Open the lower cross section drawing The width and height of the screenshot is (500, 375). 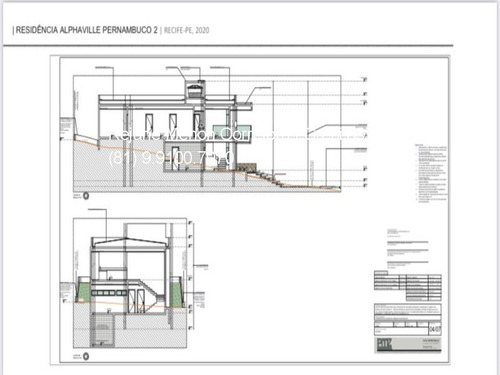point(130,283)
